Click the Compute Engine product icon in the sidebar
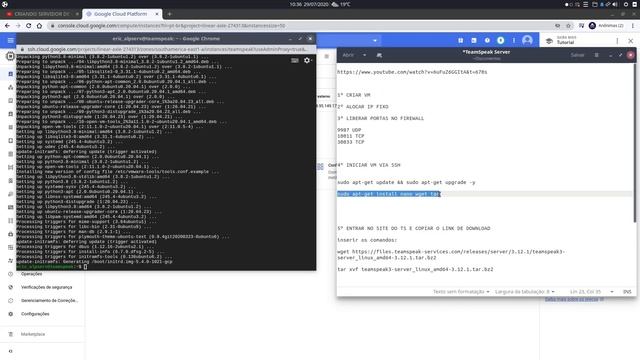 [10, 56]
